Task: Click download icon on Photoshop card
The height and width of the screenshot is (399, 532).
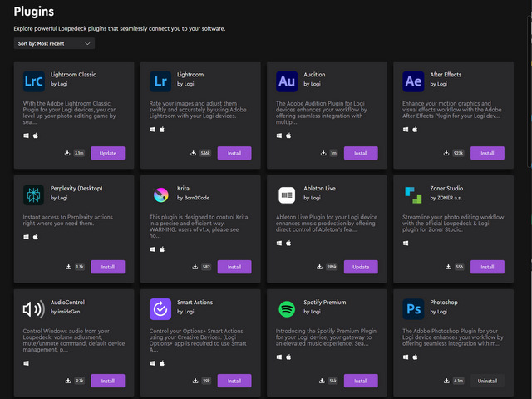Action: pyautogui.click(x=446, y=381)
